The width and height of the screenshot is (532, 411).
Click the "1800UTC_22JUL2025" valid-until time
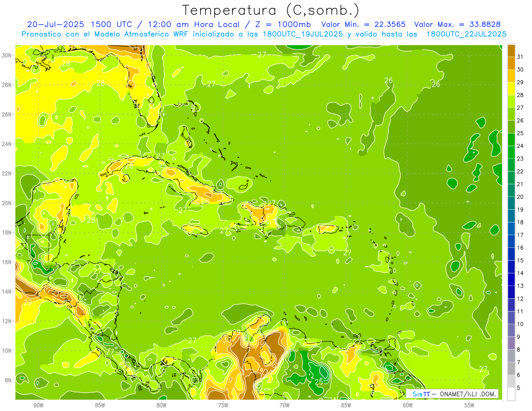[466, 34]
